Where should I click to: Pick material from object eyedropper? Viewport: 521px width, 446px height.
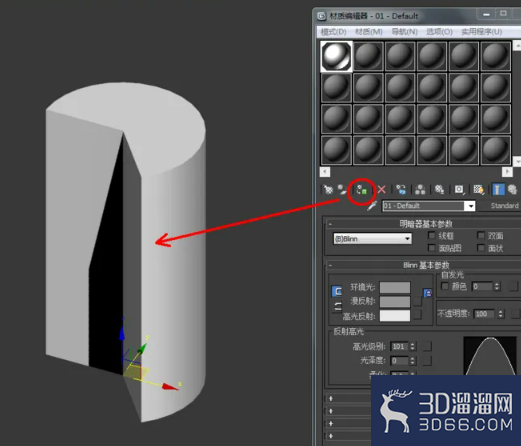372,206
